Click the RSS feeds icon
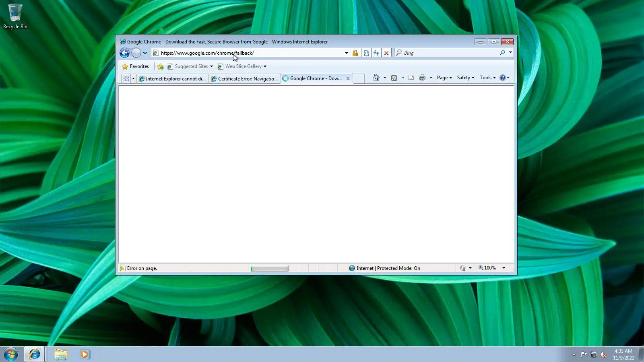The image size is (644, 362). [x=394, y=78]
